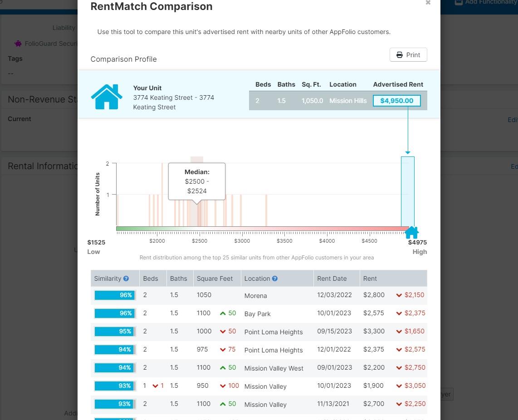Click the $2,700 rent value
Viewport: 518px width, 420px height.
click(x=374, y=404)
